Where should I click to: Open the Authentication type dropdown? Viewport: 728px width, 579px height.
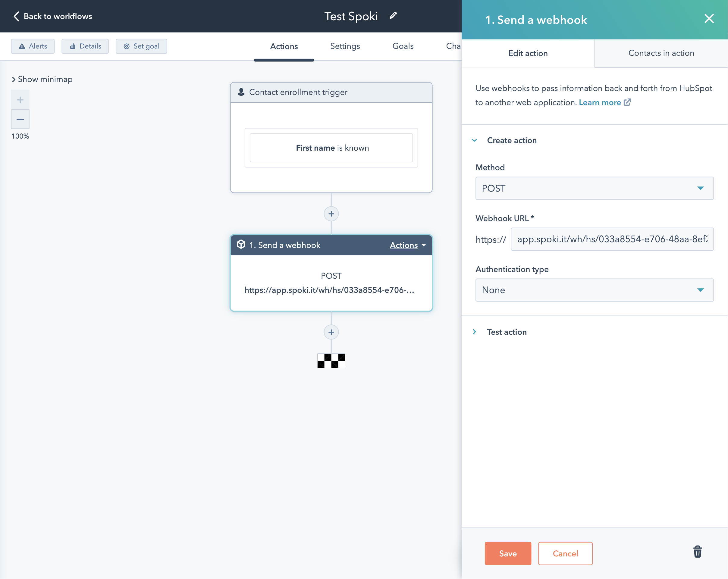tap(594, 290)
